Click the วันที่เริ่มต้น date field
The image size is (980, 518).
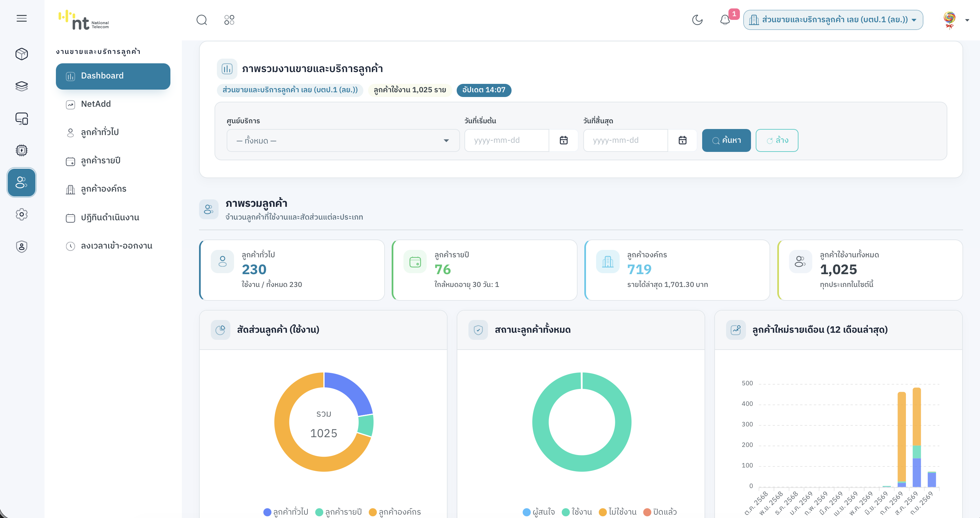coord(507,140)
